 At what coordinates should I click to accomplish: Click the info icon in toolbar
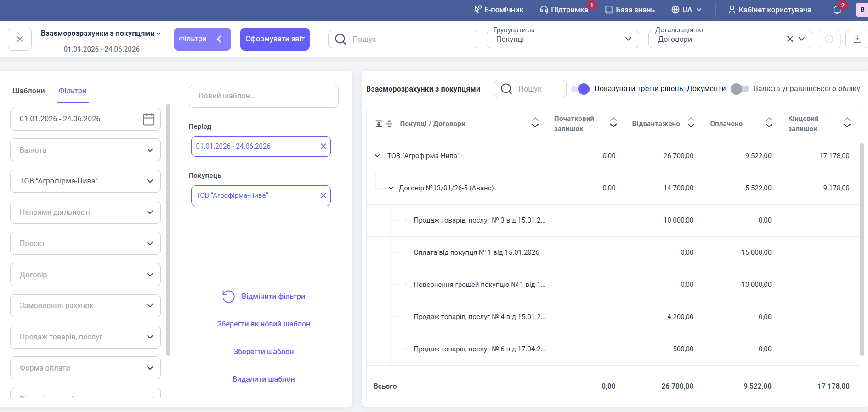coord(829,39)
